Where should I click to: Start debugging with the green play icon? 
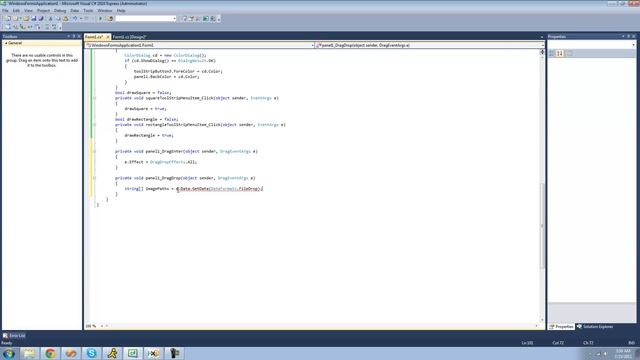pyautogui.click(x=100, y=18)
